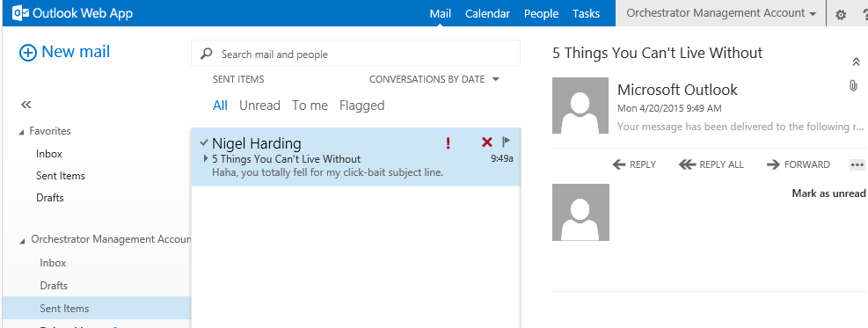This screenshot has width=868, height=328.
Task: Select highlighted Sent Items folder
Action: coord(97,308)
